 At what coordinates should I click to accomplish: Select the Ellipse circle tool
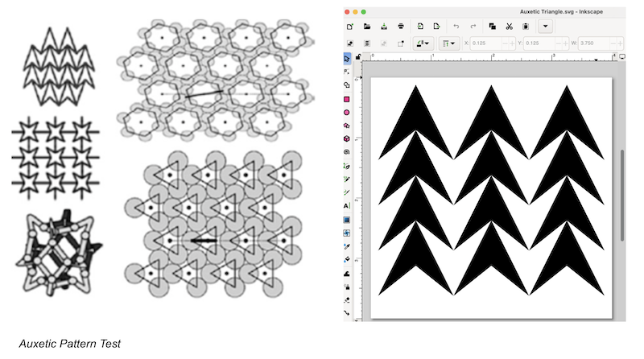pos(347,113)
